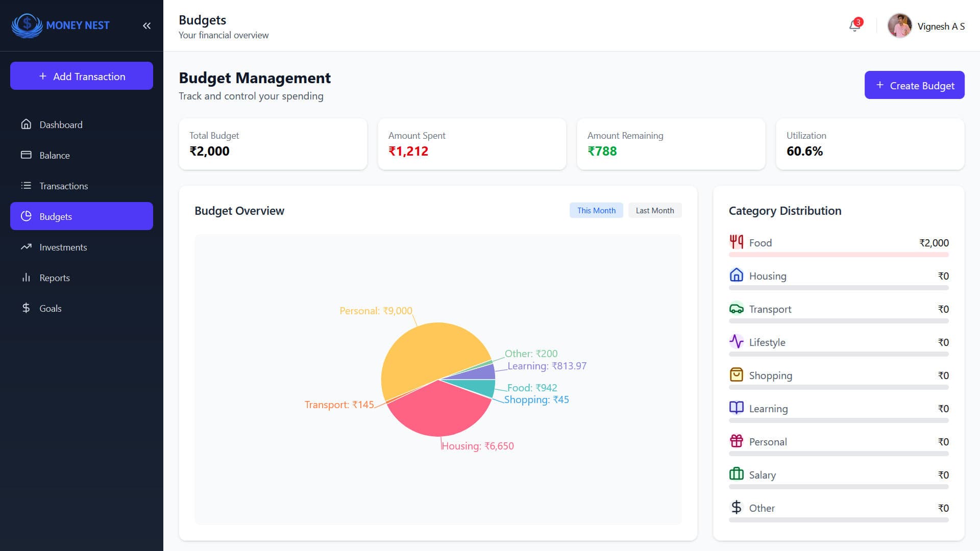
Task: Collapse the sidebar with double-chevron icon
Action: pos(146,26)
